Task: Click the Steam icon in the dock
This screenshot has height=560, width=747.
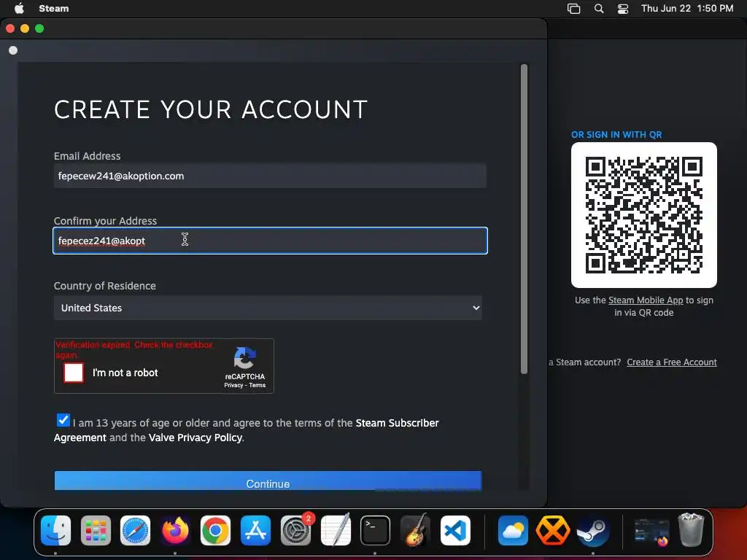Action: pyautogui.click(x=592, y=530)
